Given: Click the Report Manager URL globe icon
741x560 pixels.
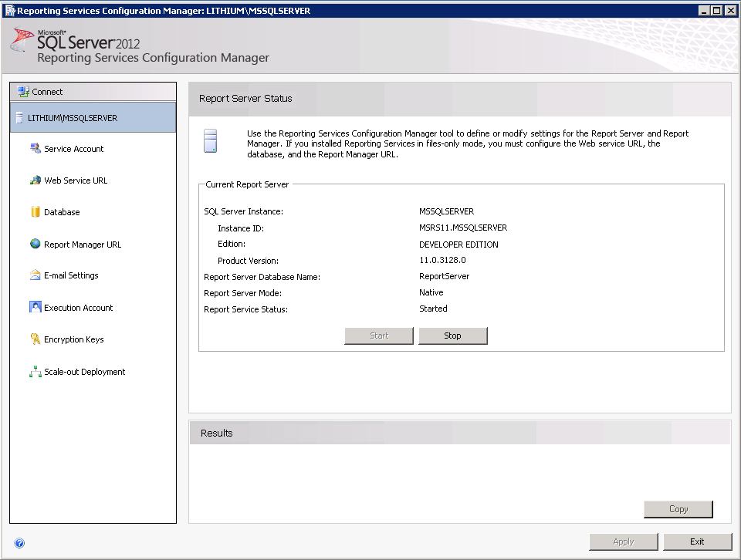Looking at the screenshot, I should click(x=35, y=244).
